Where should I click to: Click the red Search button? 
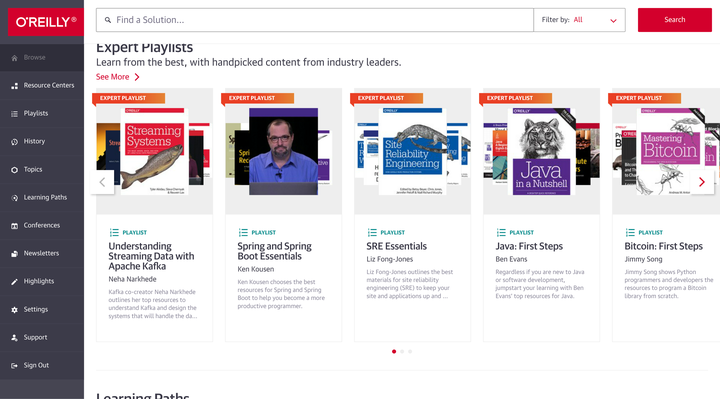tap(675, 20)
